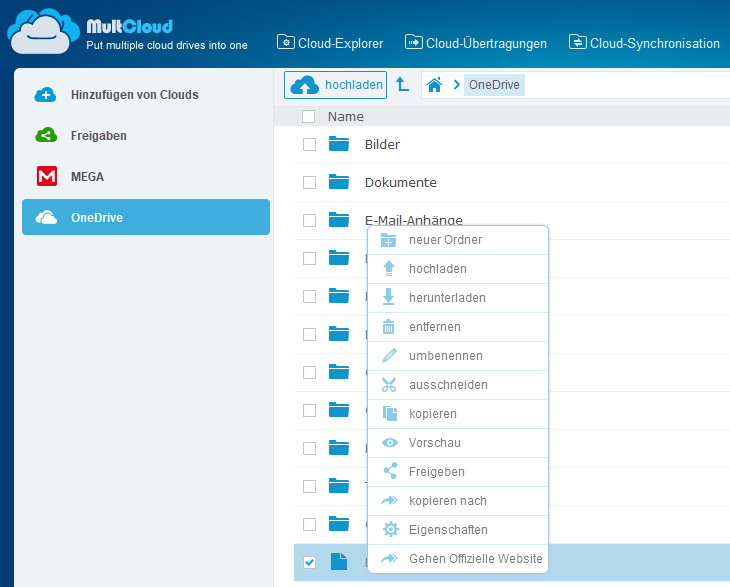
Task: Click the green share icon beside Freigaben
Action: click(46, 135)
